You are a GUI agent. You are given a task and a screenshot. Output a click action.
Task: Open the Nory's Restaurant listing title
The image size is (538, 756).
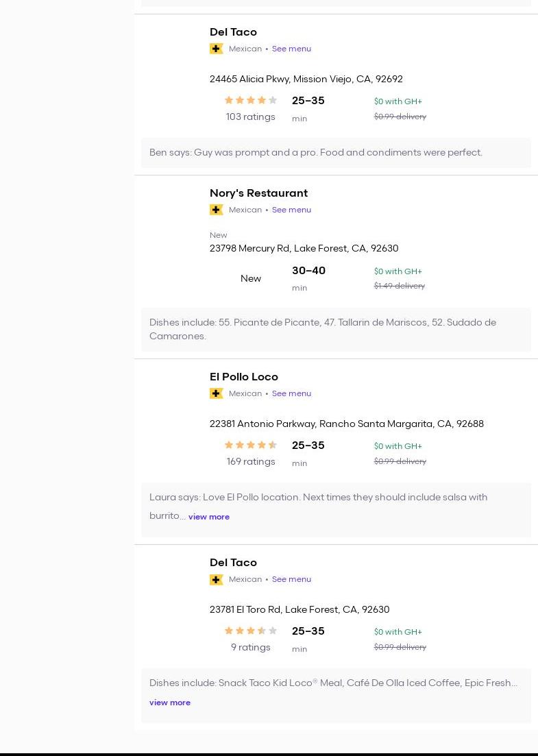coord(258,193)
